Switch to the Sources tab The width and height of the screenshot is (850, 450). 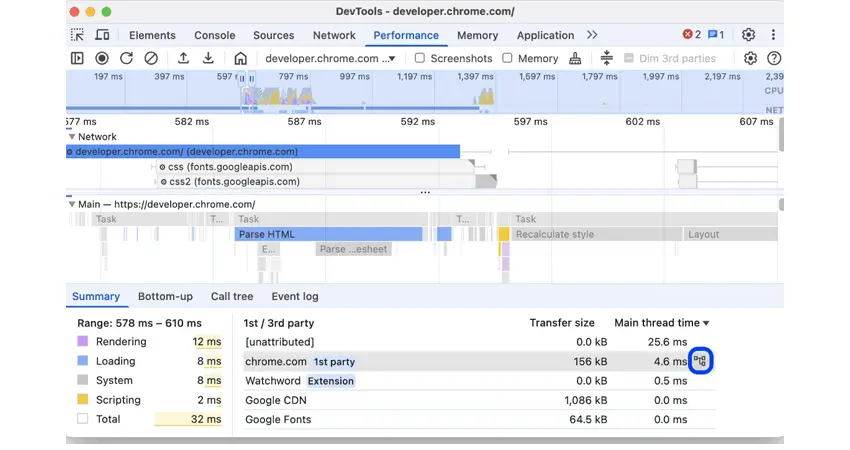coord(274,35)
